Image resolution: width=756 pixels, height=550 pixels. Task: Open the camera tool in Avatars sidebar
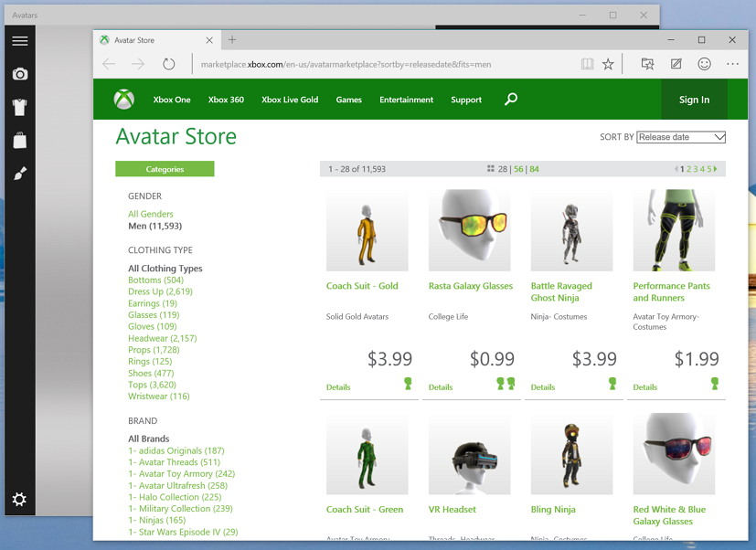(19, 74)
